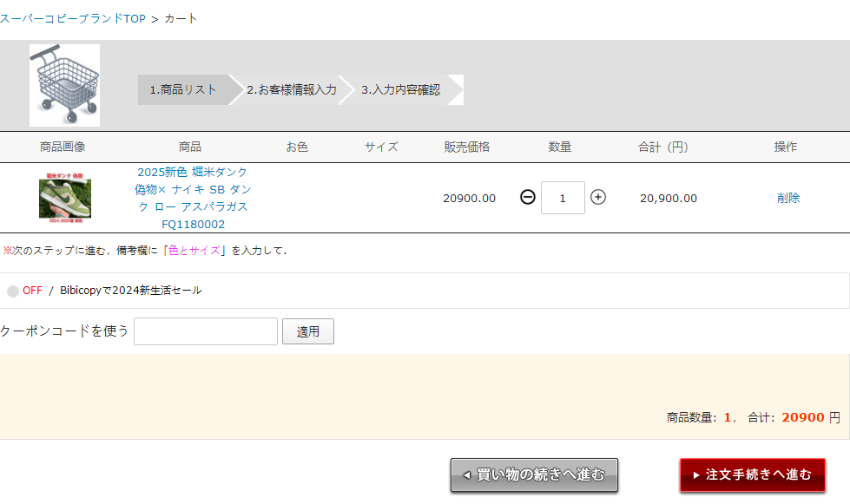
Task: Click the coupon code input field
Action: [x=206, y=331]
